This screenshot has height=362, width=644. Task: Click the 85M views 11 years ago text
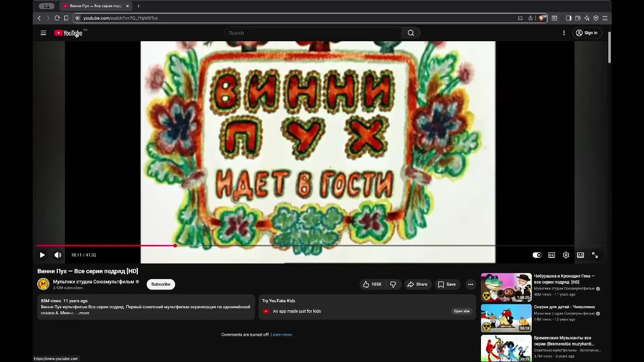(64, 301)
